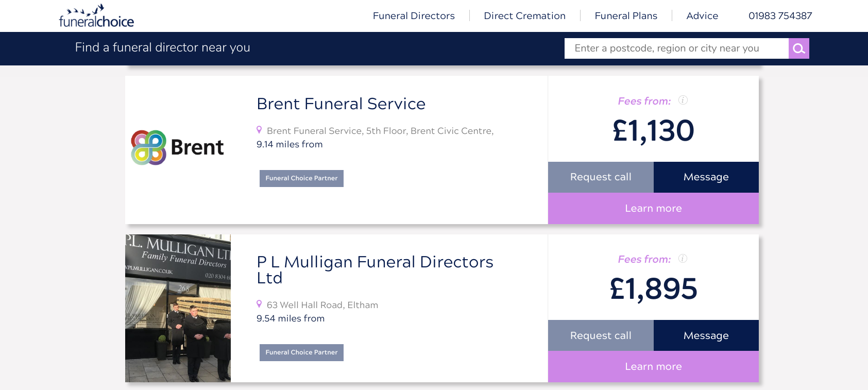This screenshot has width=868, height=390.
Task: Open the Advice section
Action: tap(702, 16)
